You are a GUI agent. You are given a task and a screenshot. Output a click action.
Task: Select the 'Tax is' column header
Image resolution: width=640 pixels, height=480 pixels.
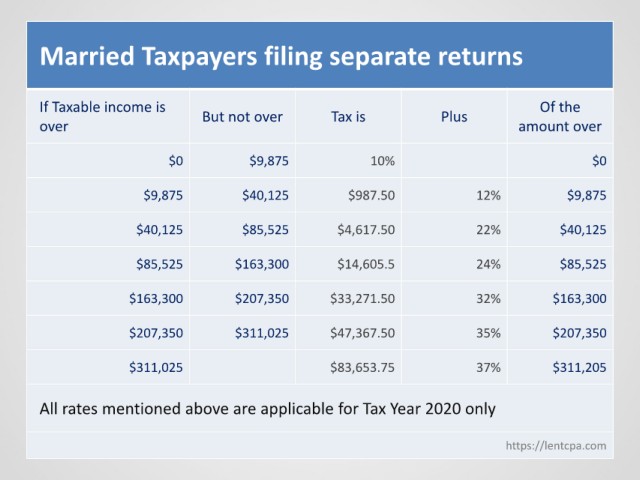click(348, 117)
